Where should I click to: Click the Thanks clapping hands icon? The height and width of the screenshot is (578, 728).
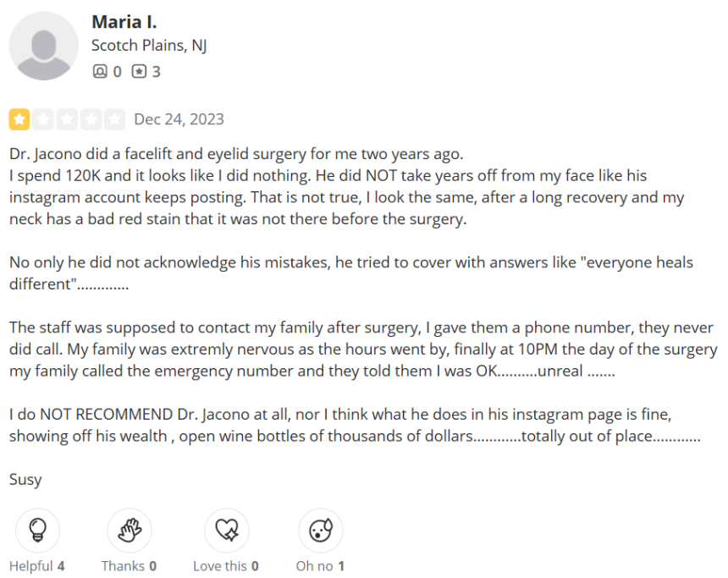coord(130,530)
